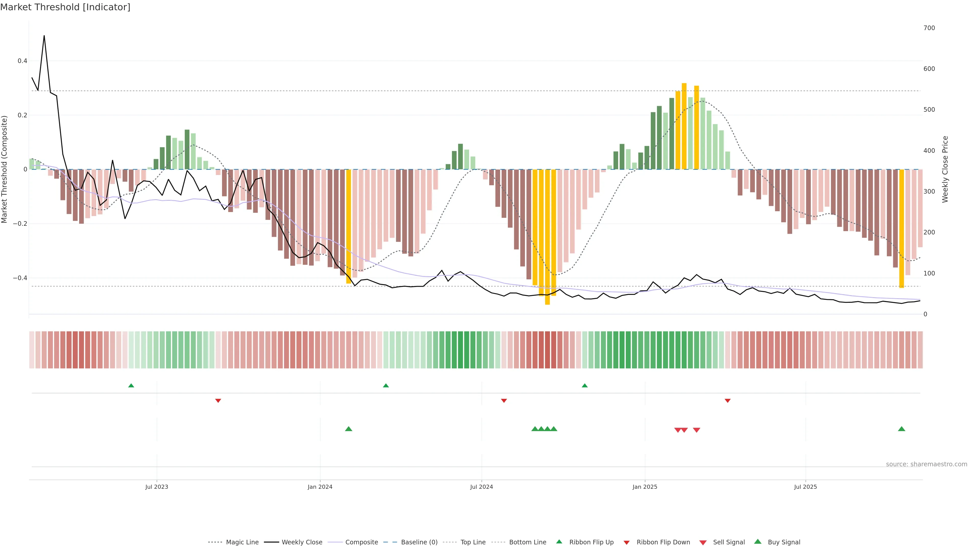Click the Sell Signal legend triangle icon

click(x=703, y=543)
